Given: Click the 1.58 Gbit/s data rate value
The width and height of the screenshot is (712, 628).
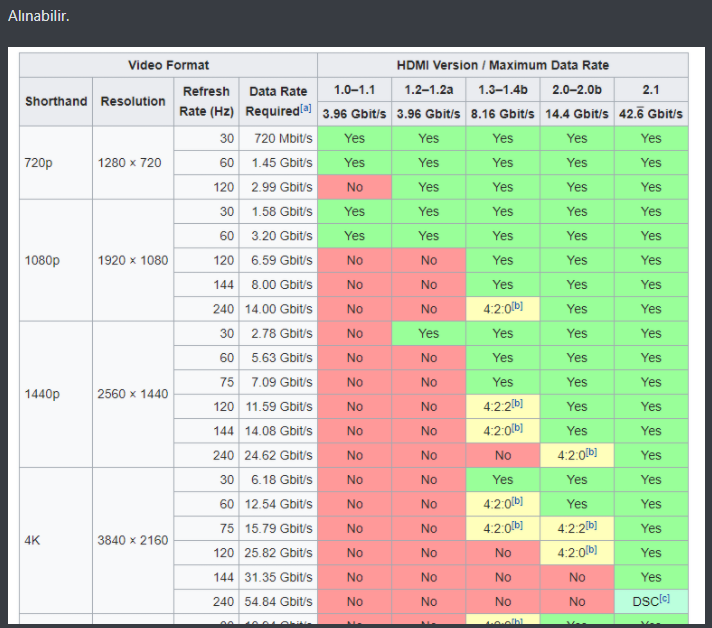Looking at the screenshot, I should click(282, 212).
